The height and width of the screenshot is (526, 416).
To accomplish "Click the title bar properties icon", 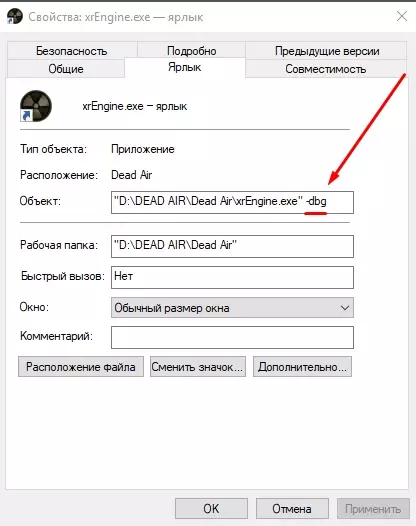I will click(x=15, y=16).
